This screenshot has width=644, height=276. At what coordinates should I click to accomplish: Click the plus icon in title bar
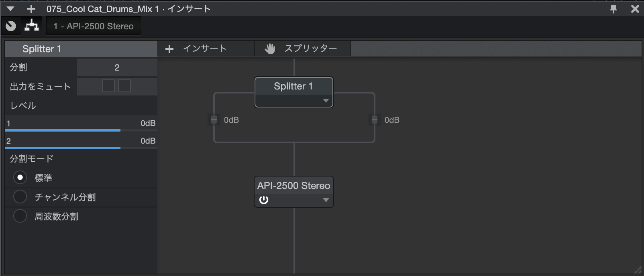point(31,9)
